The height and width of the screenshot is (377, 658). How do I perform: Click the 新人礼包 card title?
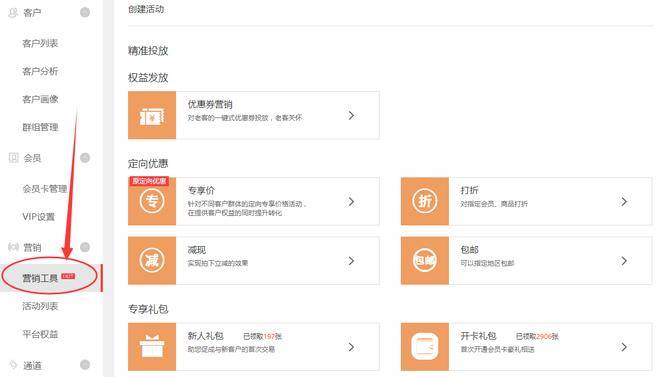tap(206, 336)
